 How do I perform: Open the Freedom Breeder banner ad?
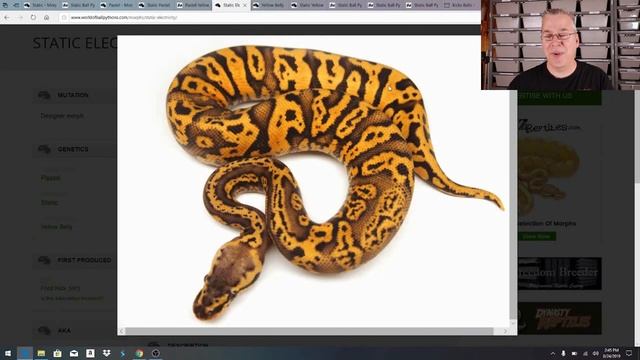coord(560,273)
